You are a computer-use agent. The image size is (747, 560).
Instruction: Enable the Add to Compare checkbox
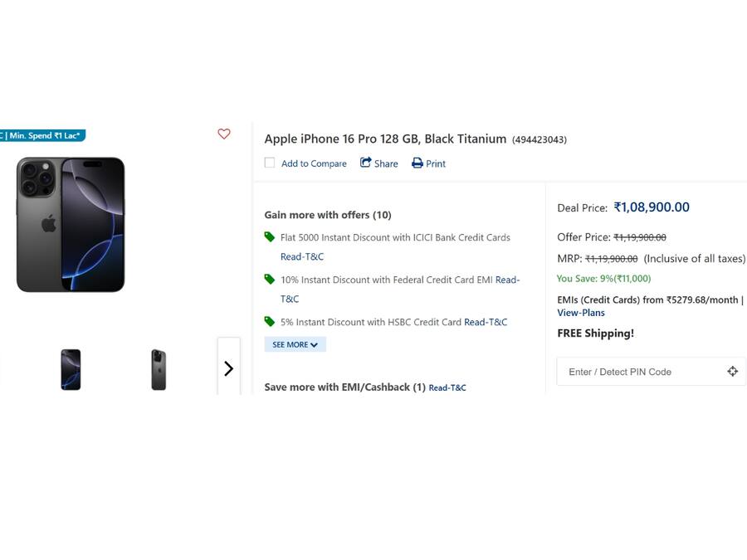[x=269, y=163]
